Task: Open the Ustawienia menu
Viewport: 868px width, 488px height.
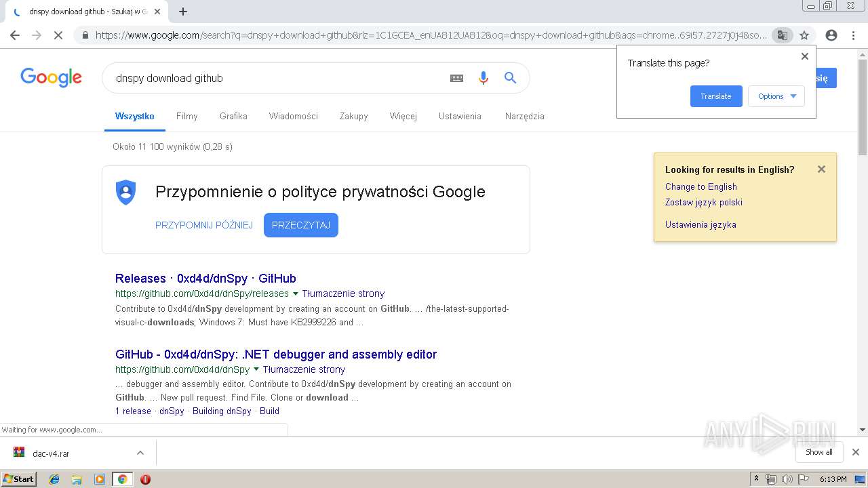Action: coord(460,116)
